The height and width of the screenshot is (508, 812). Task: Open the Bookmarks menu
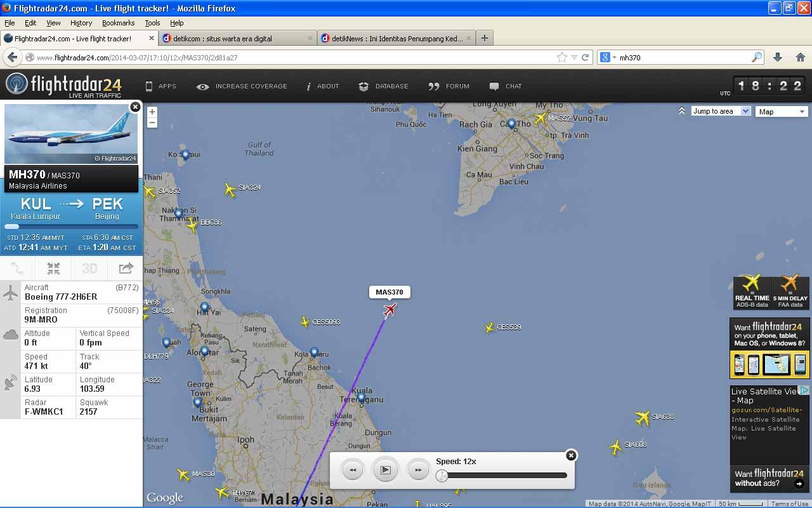119,23
